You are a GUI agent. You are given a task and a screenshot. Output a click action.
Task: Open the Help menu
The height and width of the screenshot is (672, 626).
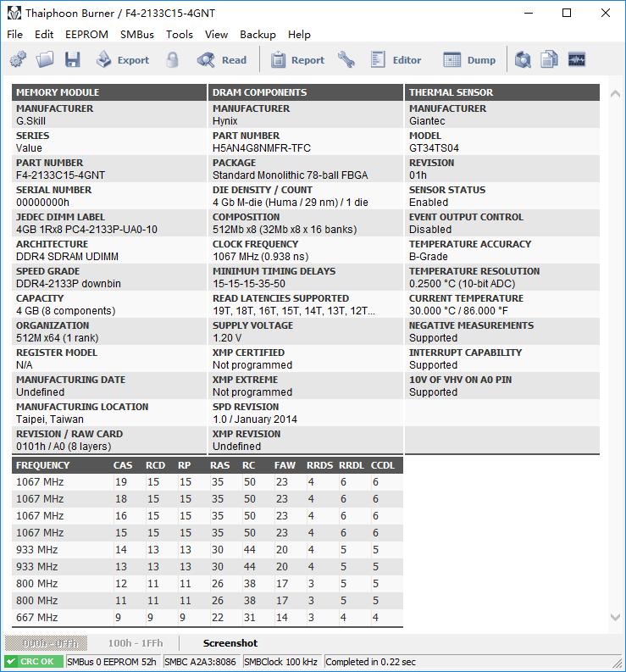299,34
